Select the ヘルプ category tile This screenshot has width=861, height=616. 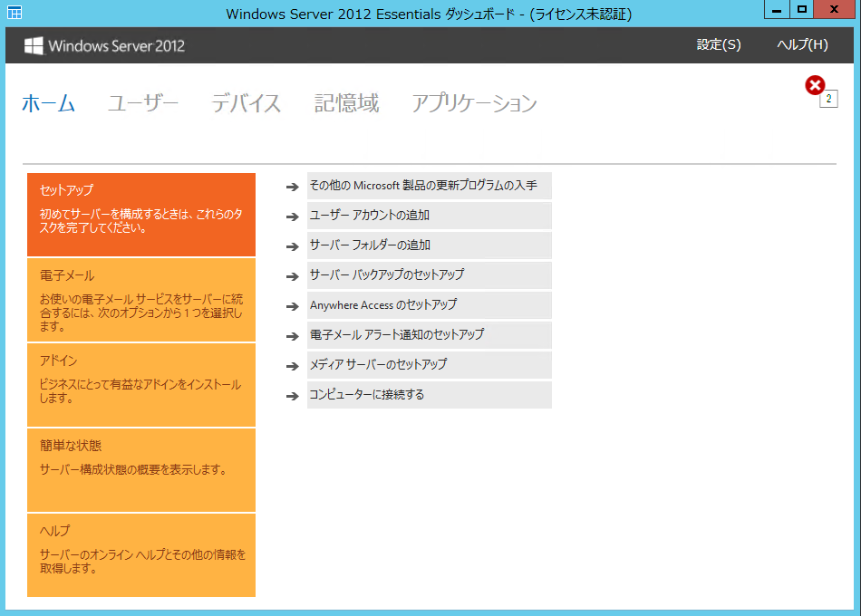[141, 555]
